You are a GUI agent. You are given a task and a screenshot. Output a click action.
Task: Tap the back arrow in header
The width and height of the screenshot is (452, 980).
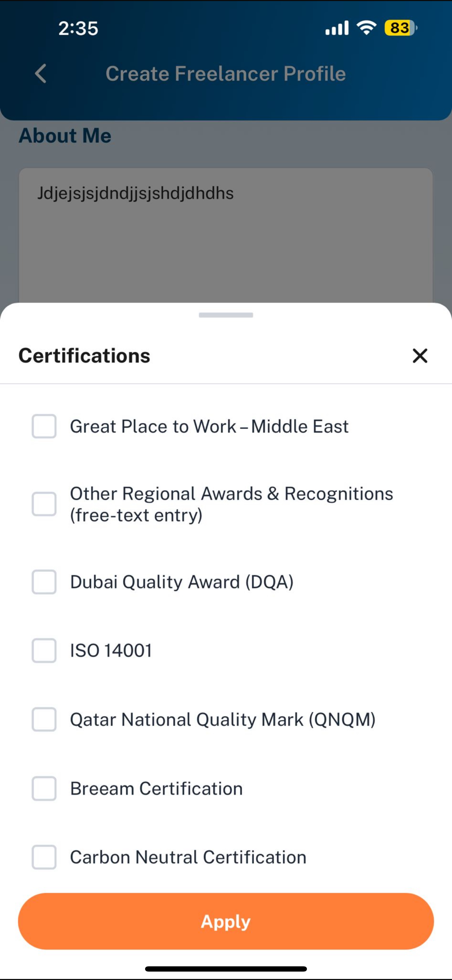coord(41,73)
